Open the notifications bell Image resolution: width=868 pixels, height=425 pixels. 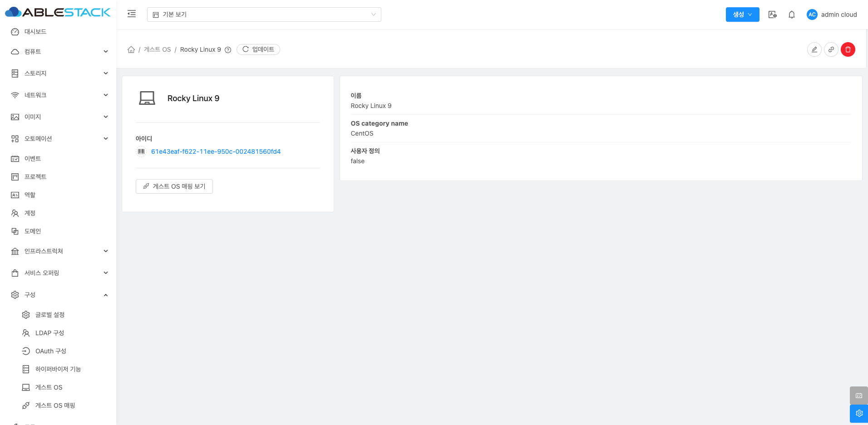[x=792, y=15]
